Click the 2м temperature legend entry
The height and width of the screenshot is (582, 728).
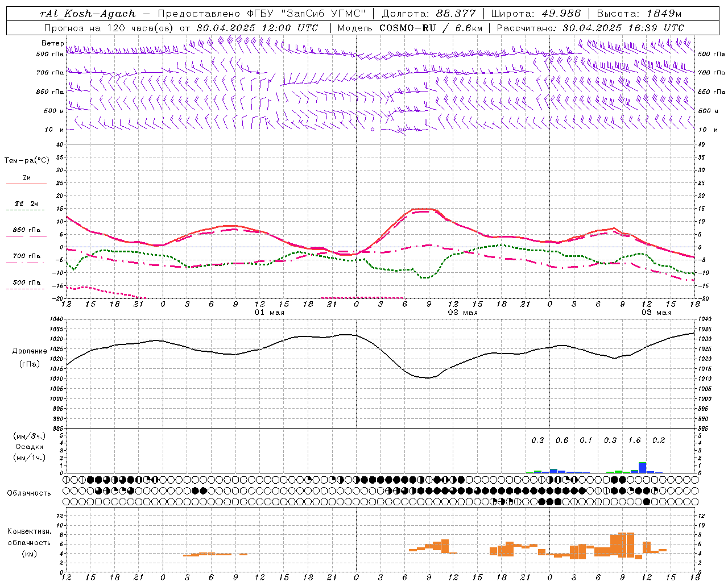[x=27, y=178]
